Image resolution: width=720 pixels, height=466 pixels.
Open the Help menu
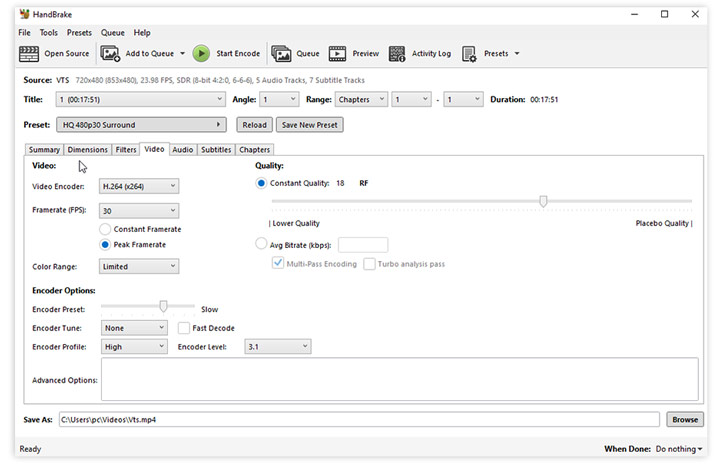pyautogui.click(x=142, y=33)
